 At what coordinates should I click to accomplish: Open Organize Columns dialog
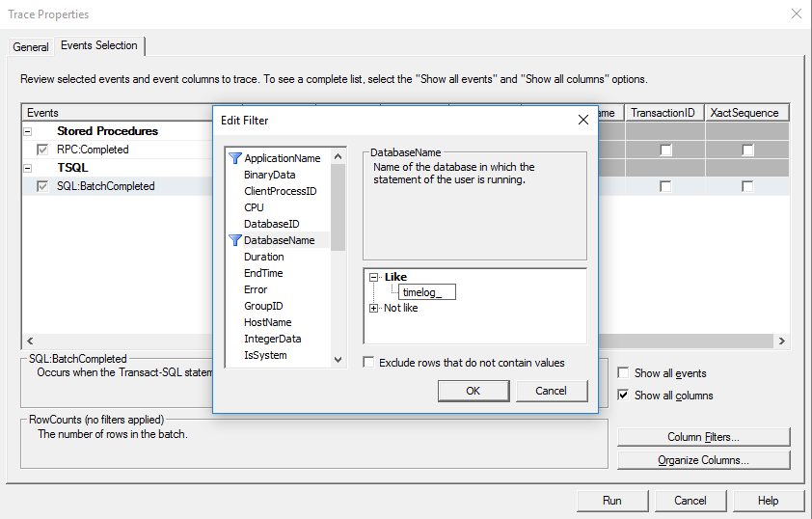(703, 460)
